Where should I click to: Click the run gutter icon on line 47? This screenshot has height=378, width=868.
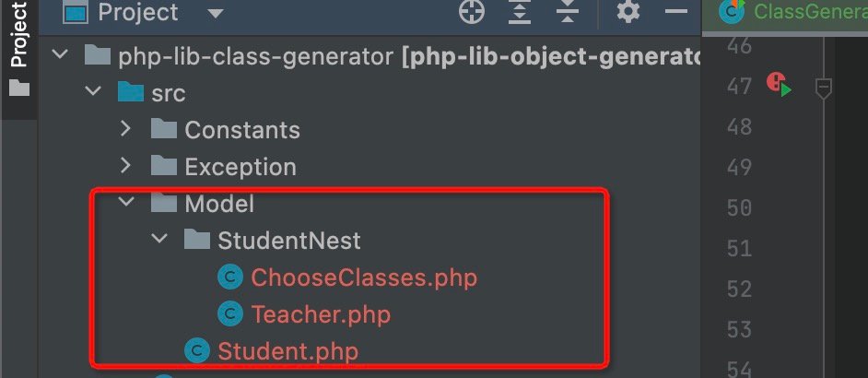(x=779, y=85)
